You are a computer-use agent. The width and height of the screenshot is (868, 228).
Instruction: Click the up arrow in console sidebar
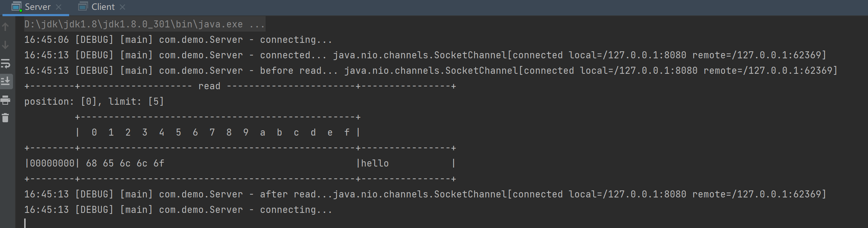coord(6,27)
